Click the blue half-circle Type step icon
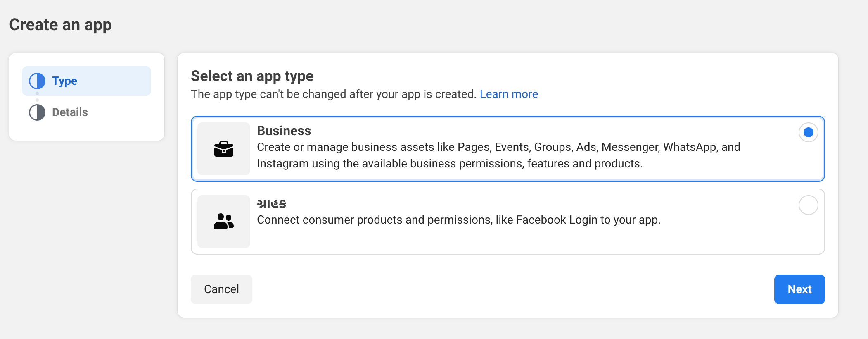The height and width of the screenshot is (339, 868). pyautogui.click(x=37, y=81)
